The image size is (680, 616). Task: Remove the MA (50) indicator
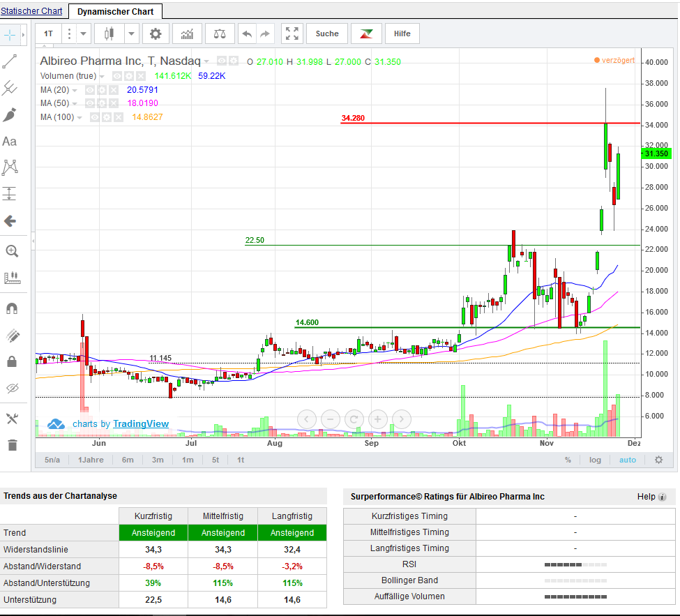[x=114, y=103]
